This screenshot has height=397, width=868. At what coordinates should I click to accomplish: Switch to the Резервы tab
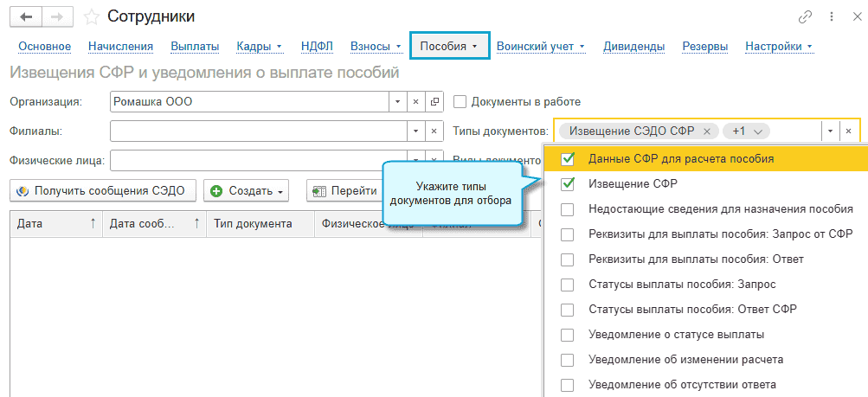(705, 47)
